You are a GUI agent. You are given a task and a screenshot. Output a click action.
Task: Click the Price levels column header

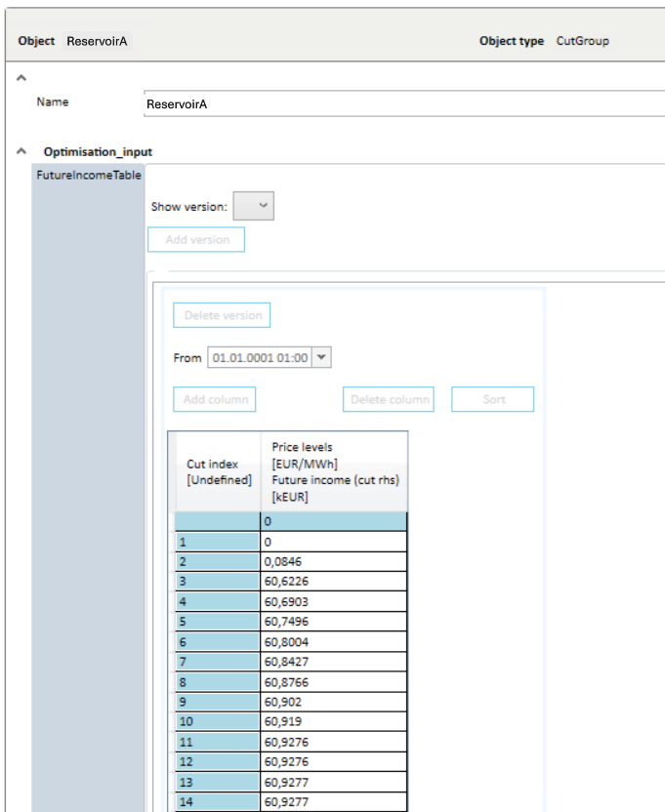334,471
